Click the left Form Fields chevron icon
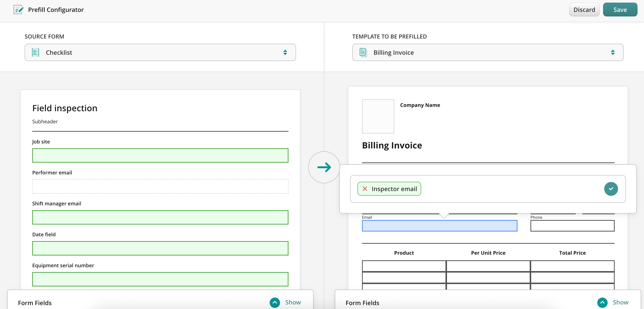This screenshot has height=309, width=644. tap(274, 303)
